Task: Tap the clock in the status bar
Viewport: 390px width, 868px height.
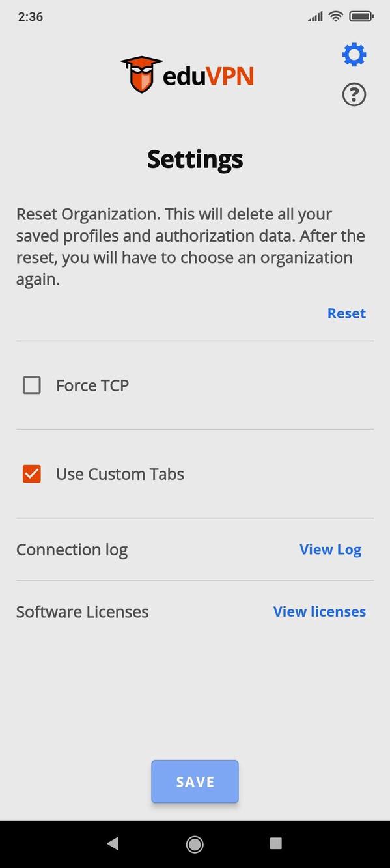Action: 27,16
